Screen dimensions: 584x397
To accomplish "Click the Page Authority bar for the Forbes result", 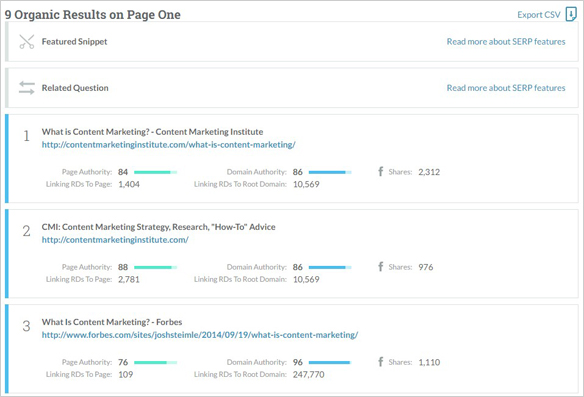I will coord(155,362).
